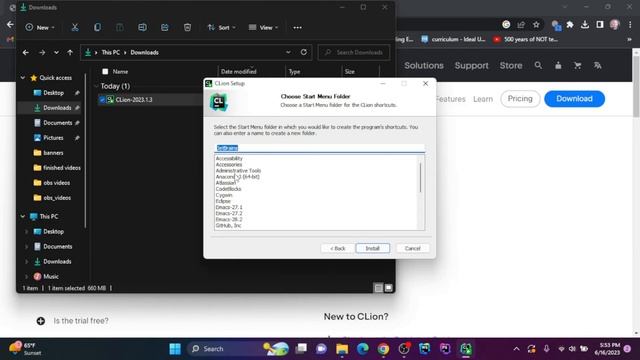Click the Copy icon in Explorer toolbar
This screenshot has height=360, width=640.
97,27
